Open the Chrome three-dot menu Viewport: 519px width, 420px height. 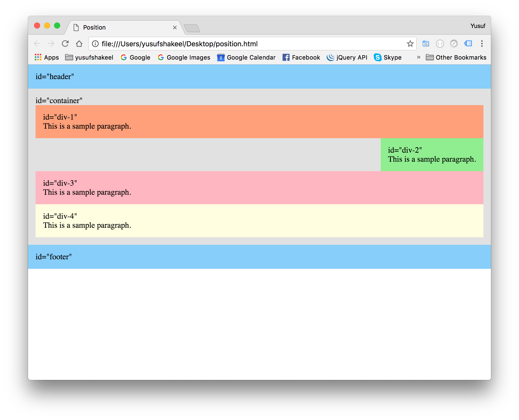click(482, 44)
